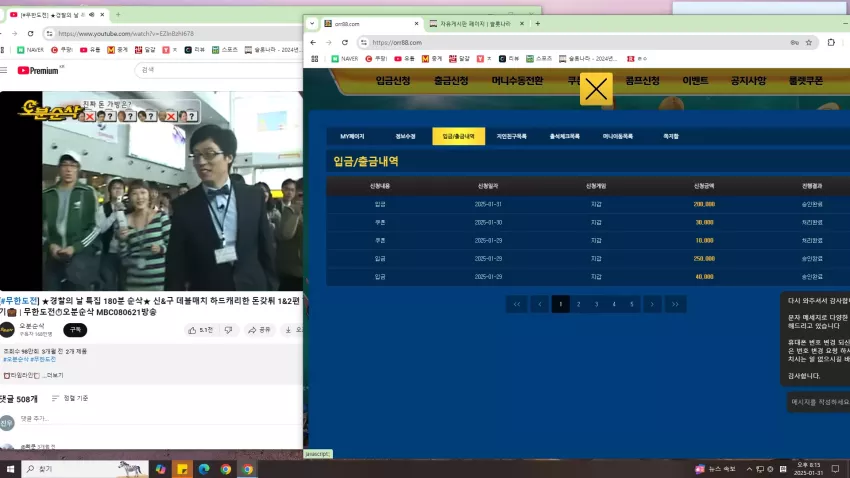Open the 룰렛쿠폰 menu item
The width and height of the screenshot is (850, 478).
pos(806,81)
